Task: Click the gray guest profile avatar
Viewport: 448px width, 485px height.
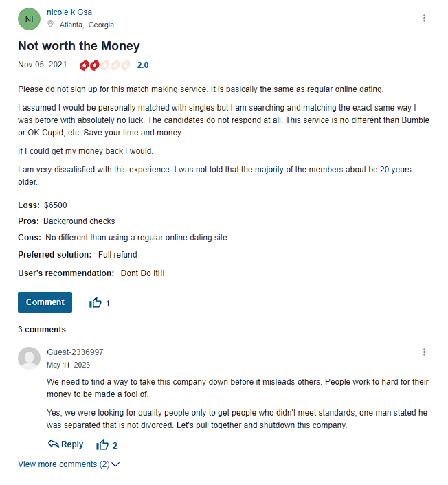Action: pyautogui.click(x=29, y=358)
